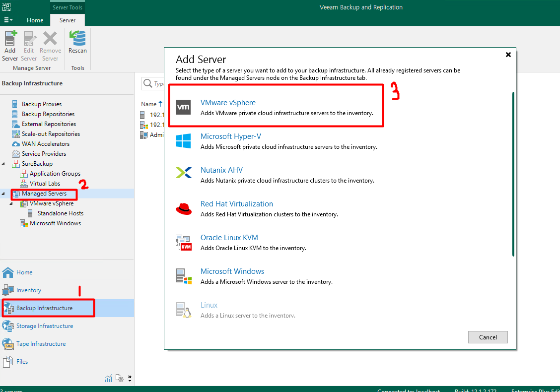Collapse the SureBackup tree node
Image resolution: width=560 pixels, height=392 pixels.
pyautogui.click(x=3, y=164)
